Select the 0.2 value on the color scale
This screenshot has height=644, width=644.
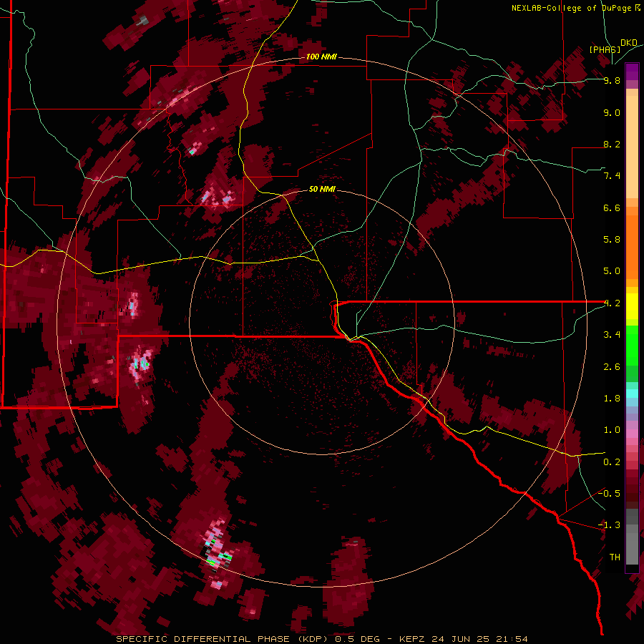pyautogui.click(x=612, y=462)
